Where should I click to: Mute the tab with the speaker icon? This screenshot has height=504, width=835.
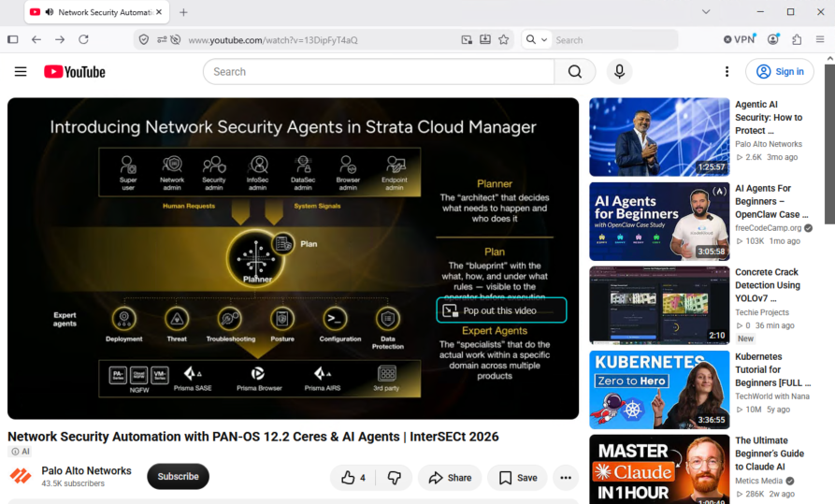pyautogui.click(x=49, y=12)
